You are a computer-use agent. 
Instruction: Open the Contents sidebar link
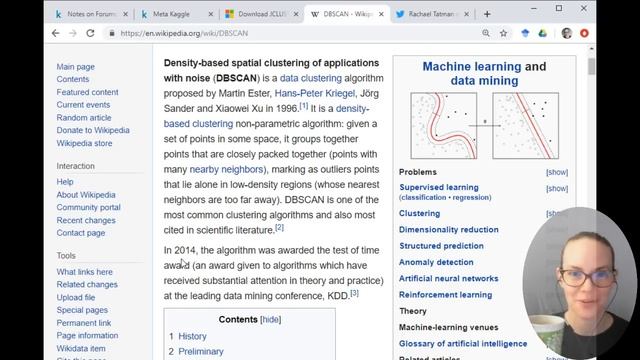pyautogui.click(x=73, y=79)
